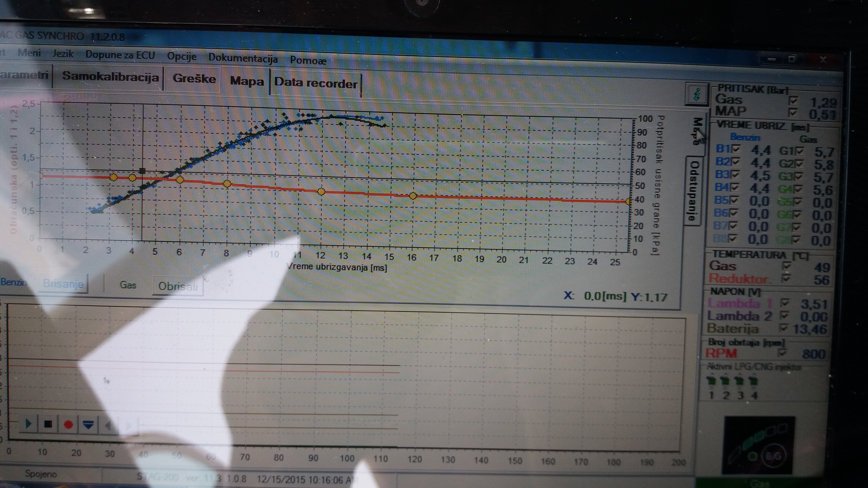868x488 pixels.
Task: Toggle the RPM checkbox
Action: coord(782,353)
